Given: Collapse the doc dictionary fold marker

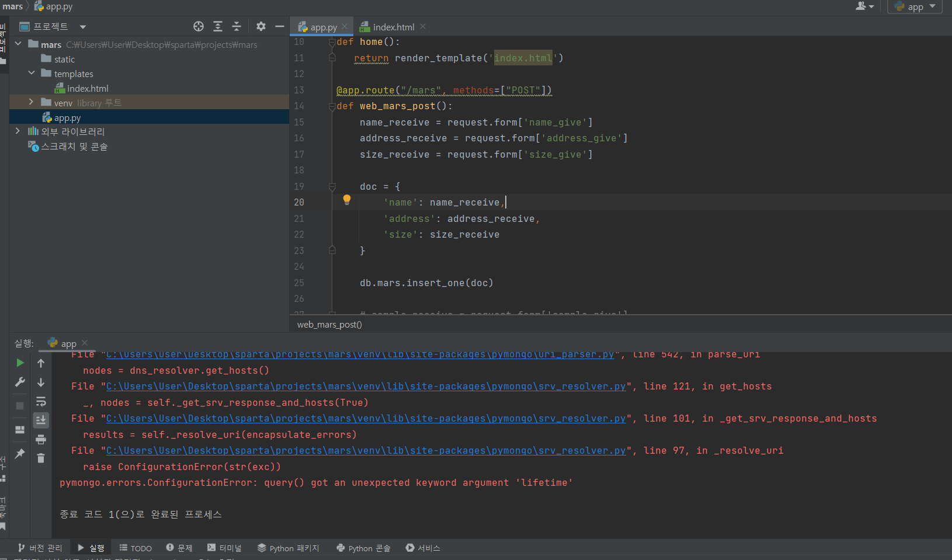Looking at the screenshot, I should pyautogui.click(x=332, y=187).
